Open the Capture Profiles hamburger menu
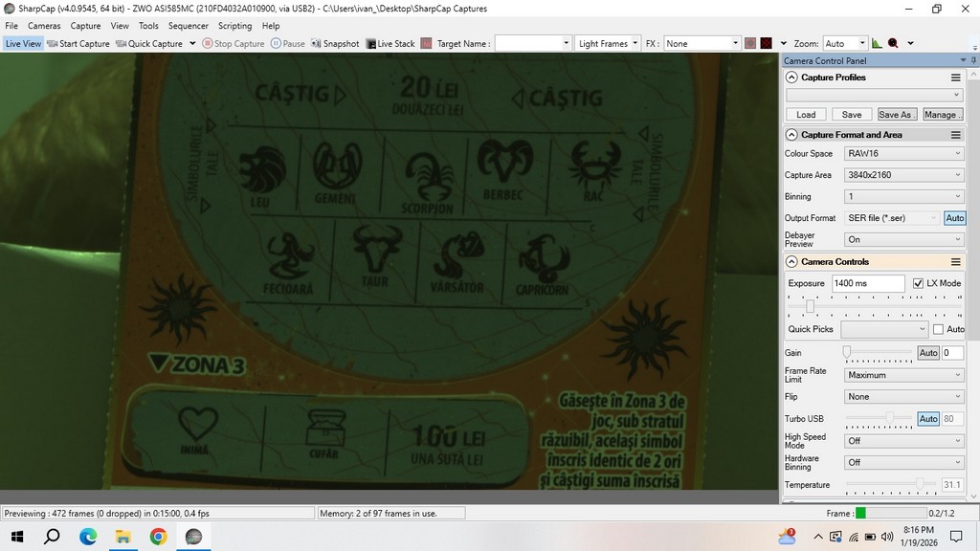Viewport: 980px width, 551px height. click(955, 77)
